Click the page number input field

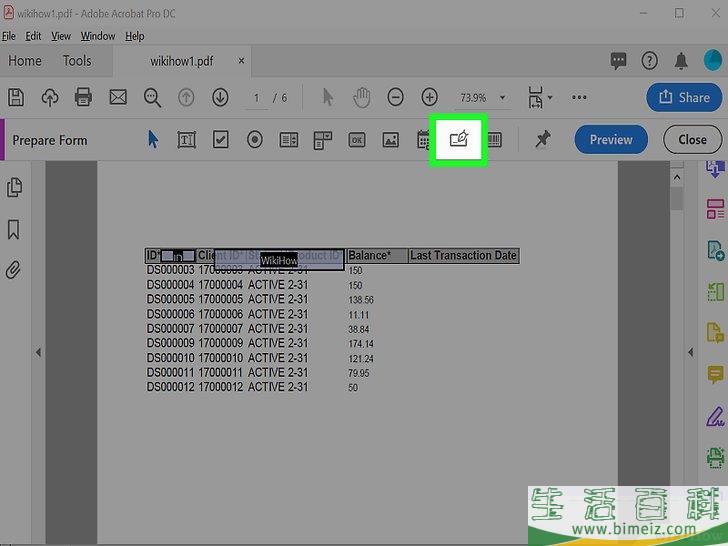click(256, 98)
